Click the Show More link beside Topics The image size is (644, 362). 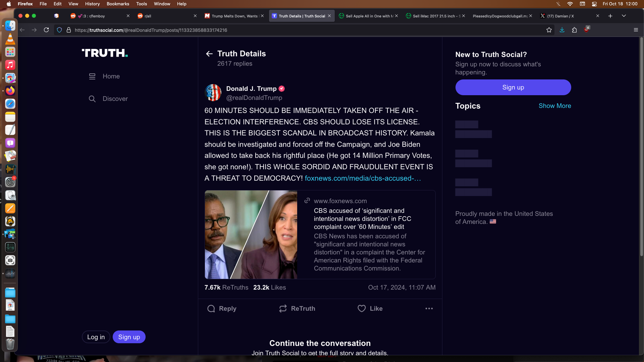[x=554, y=106]
